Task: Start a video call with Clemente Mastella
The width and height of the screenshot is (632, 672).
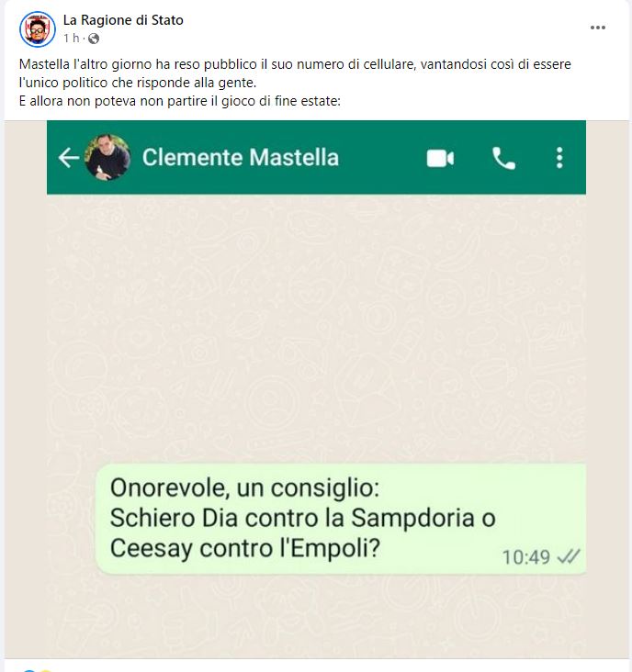Action: [x=440, y=158]
